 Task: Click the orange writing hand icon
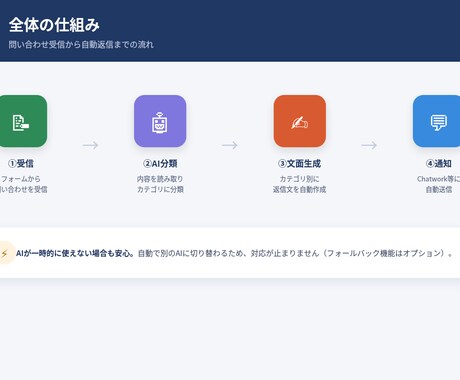[300, 121]
